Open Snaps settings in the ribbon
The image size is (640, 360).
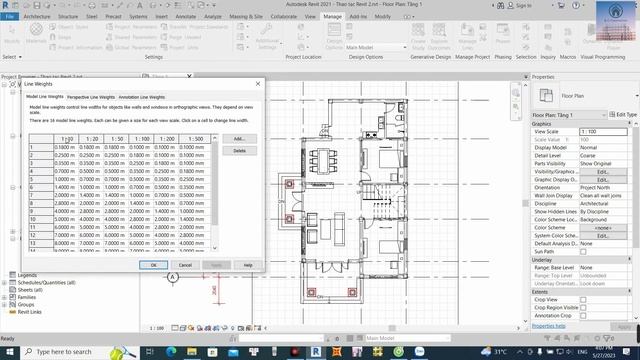point(60,37)
